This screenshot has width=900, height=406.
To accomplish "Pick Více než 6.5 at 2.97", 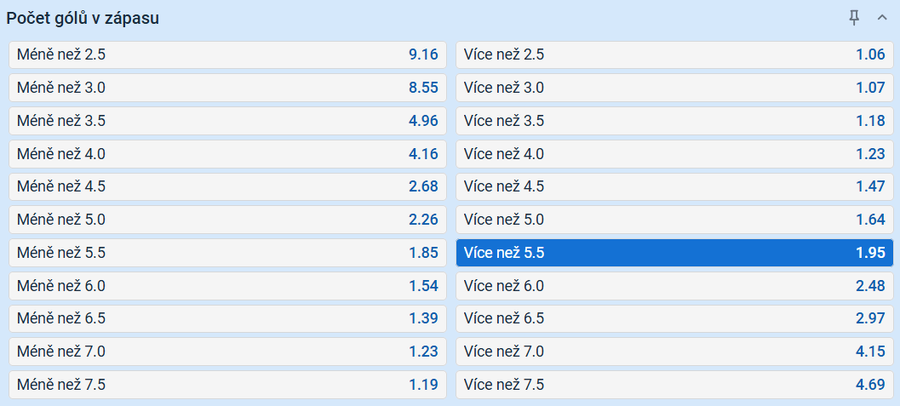I will (x=674, y=319).
